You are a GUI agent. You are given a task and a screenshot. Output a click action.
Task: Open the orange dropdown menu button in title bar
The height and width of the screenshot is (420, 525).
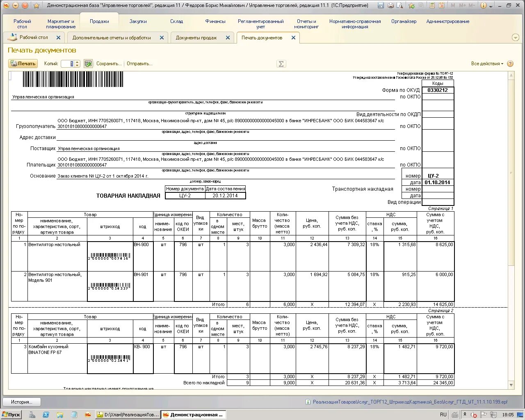point(16,5)
